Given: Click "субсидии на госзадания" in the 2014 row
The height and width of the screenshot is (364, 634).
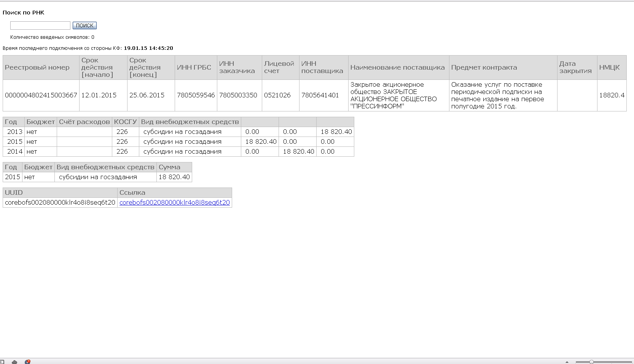Looking at the screenshot, I should tap(182, 151).
